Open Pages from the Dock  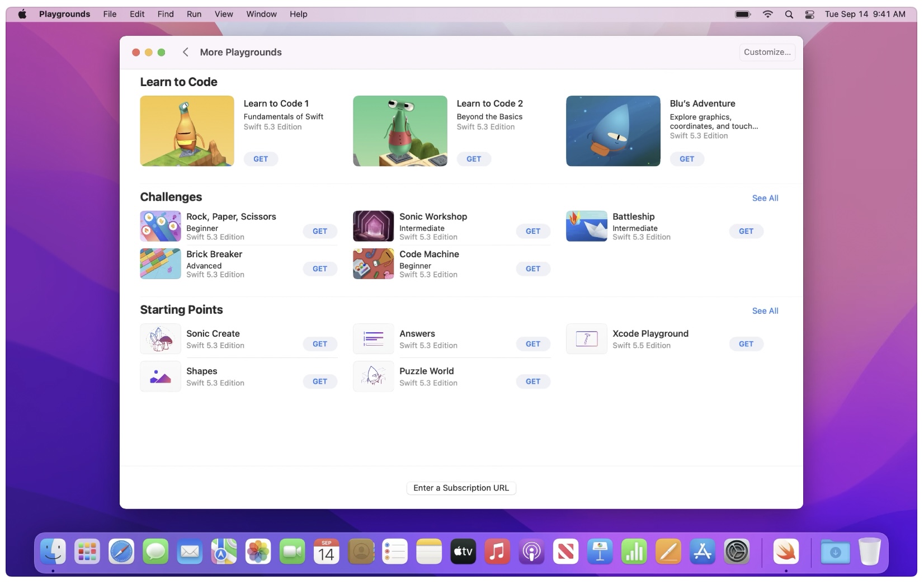pyautogui.click(x=668, y=552)
